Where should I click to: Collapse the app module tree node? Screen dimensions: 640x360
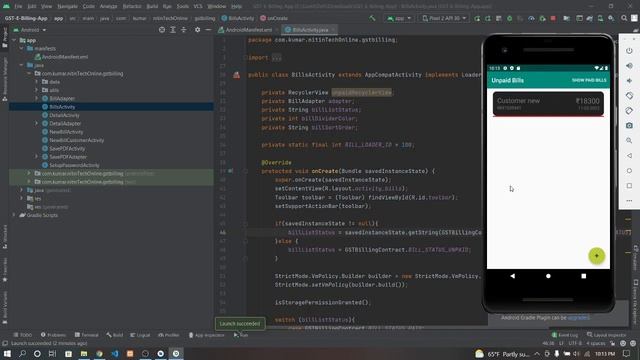(15, 40)
